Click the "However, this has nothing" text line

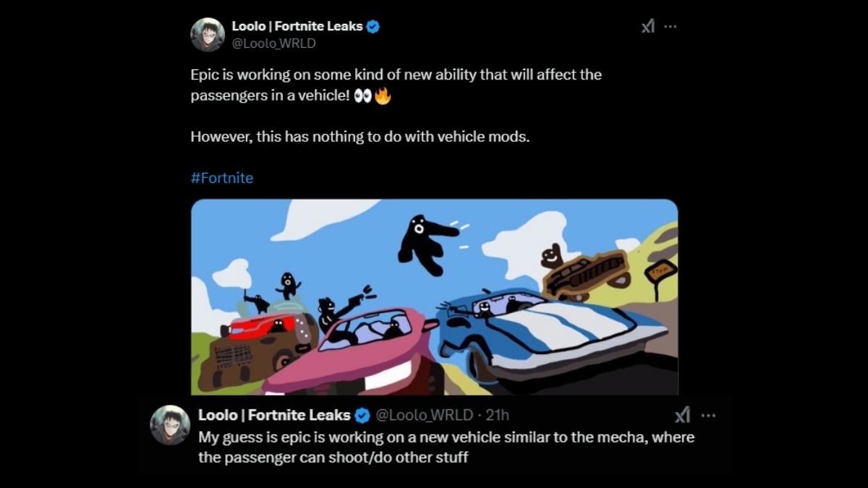coord(359,137)
